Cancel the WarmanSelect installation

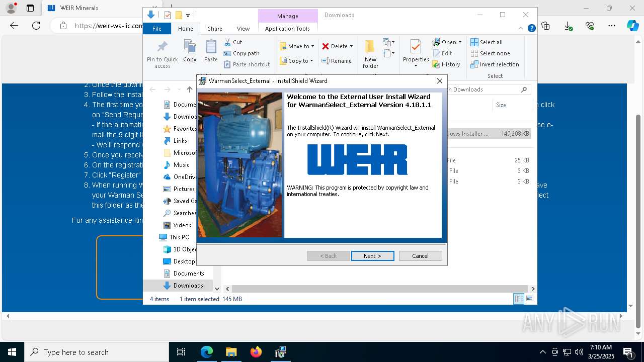click(x=420, y=256)
